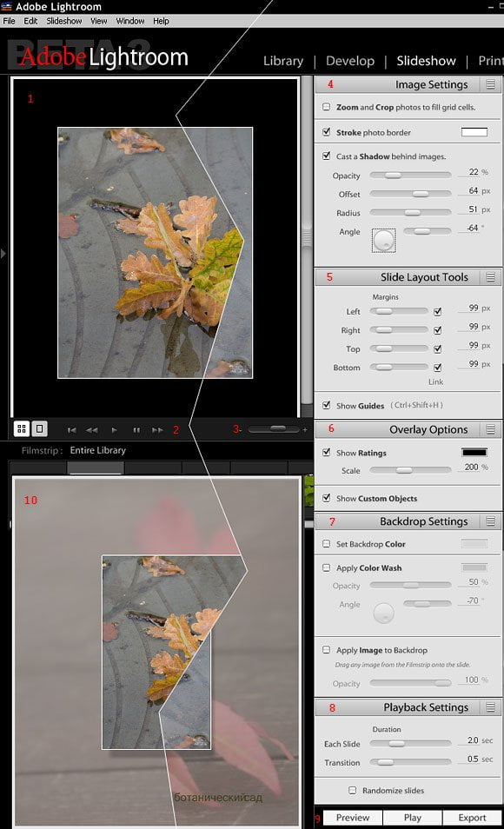Viewport: 504px width, 829px height.
Task: Toggle Show Guides checkbox
Action: (x=327, y=406)
